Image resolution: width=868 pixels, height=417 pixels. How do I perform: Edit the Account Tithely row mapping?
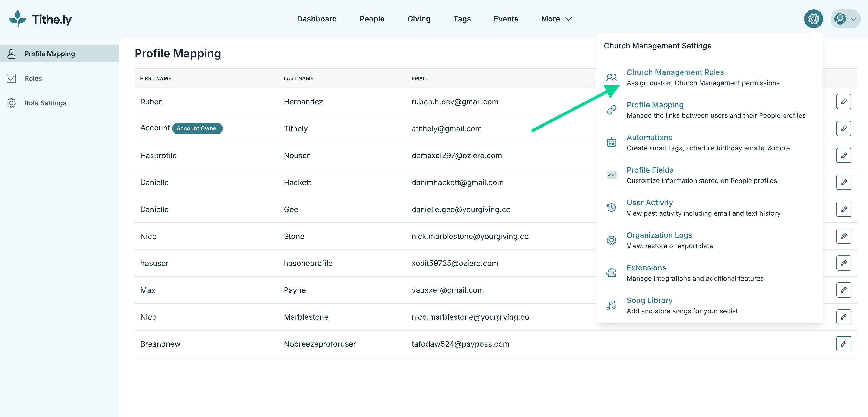point(843,128)
